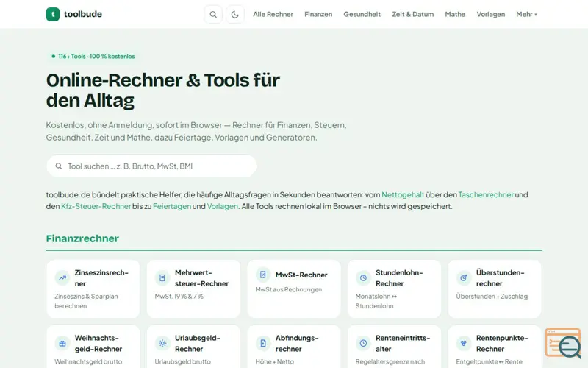The width and height of the screenshot is (588, 368).
Task: Click the Weihnachtsgeld-Rechner gift icon
Action: pos(62,343)
